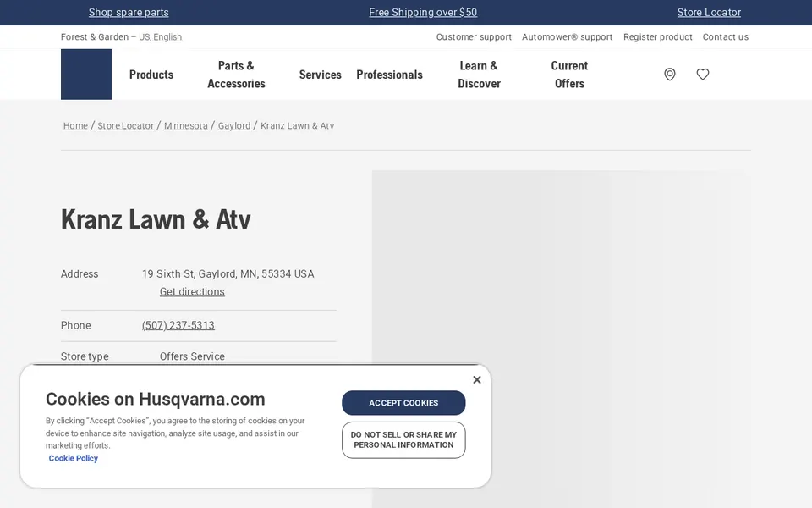Click Free Shipping over $50 link

[423, 13]
